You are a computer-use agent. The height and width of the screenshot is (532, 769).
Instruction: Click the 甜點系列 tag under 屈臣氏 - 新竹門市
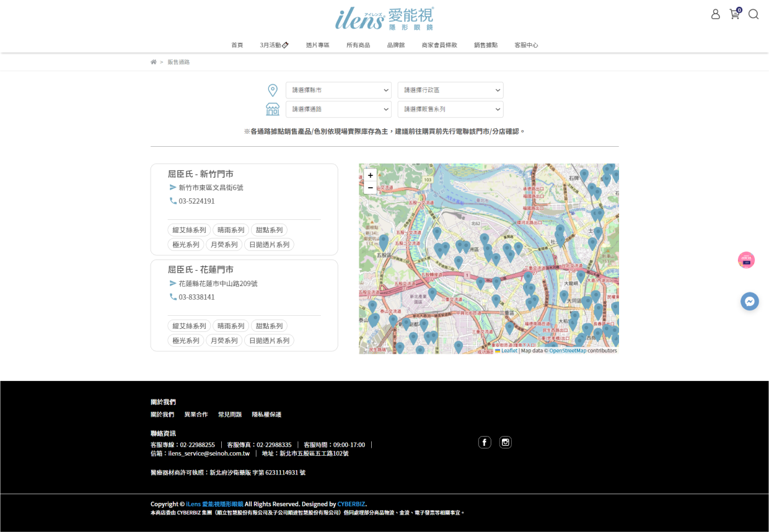[x=269, y=230]
